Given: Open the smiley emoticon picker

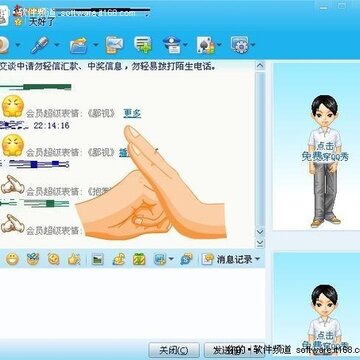Looking at the screenshot, I should point(12,259).
